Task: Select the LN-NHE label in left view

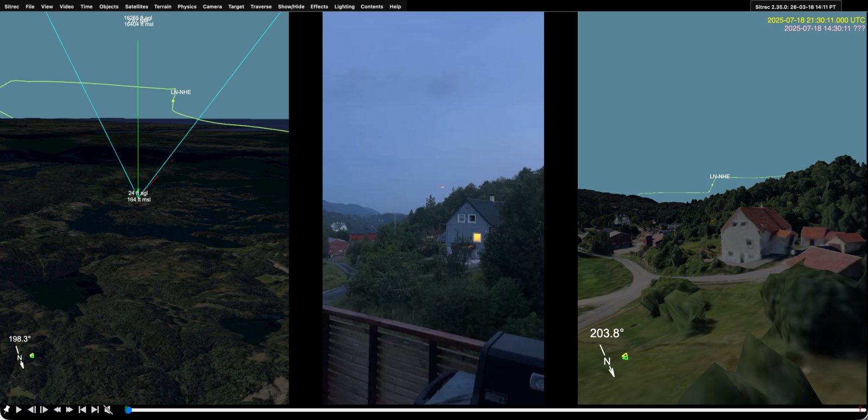Action: click(x=181, y=92)
